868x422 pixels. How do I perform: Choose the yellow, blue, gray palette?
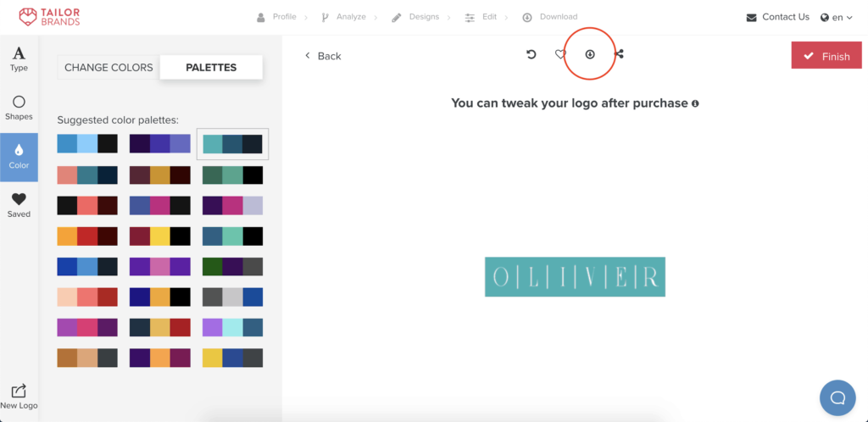click(232, 358)
